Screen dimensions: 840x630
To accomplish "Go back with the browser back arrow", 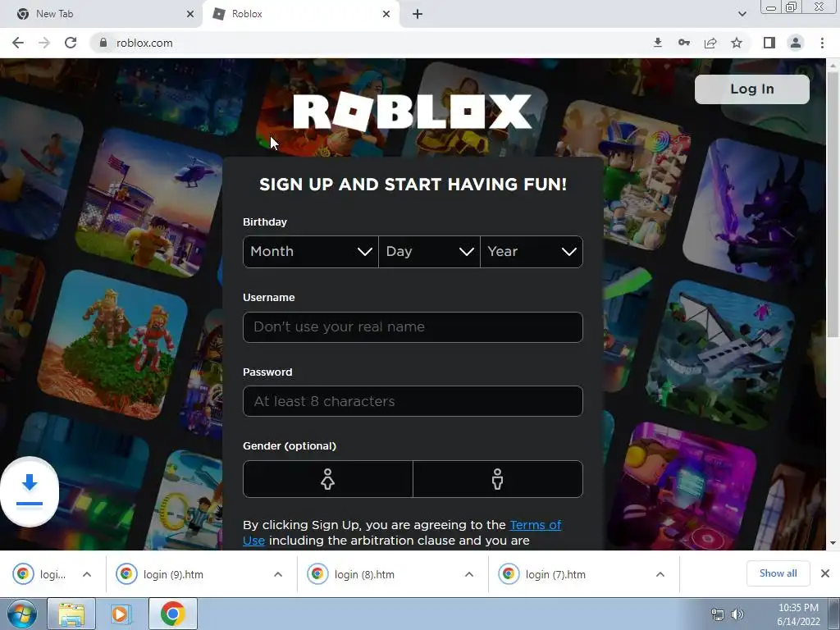I will point(18,43).
